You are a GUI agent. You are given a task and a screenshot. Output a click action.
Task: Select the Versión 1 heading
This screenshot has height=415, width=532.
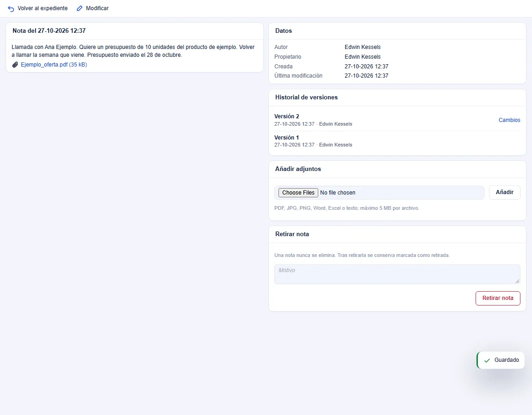point(287,138)
